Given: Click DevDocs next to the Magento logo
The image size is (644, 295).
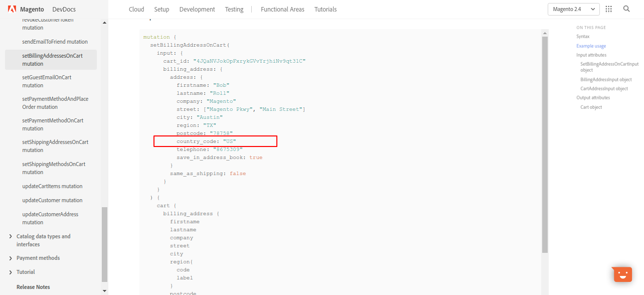Looking at the screenshot, I should 64,9.
